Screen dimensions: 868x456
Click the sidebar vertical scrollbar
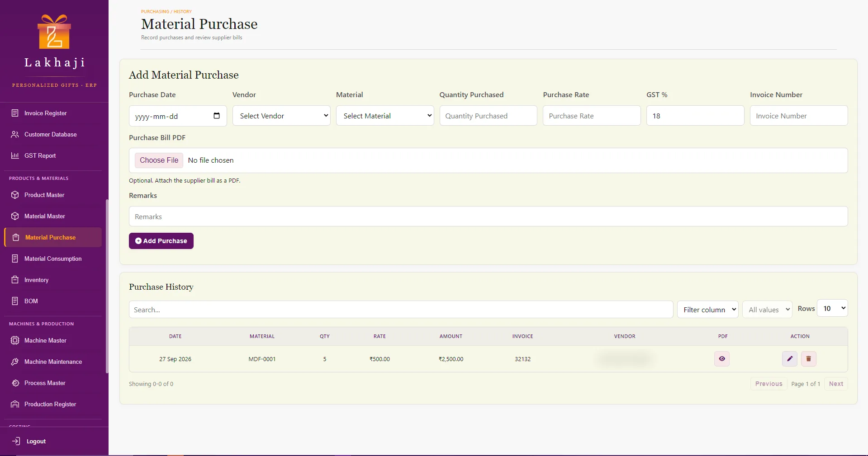(107, 286)
